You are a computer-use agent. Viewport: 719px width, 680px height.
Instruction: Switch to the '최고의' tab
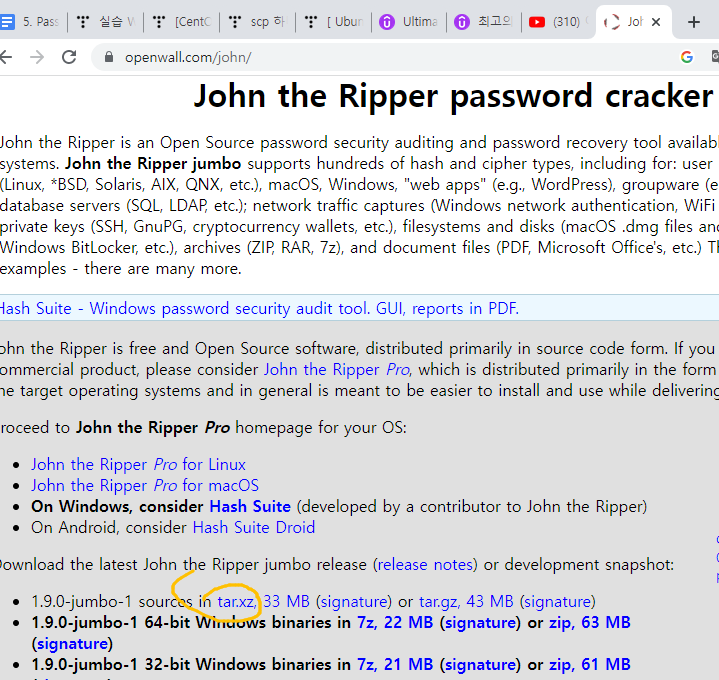coord(484,22)
